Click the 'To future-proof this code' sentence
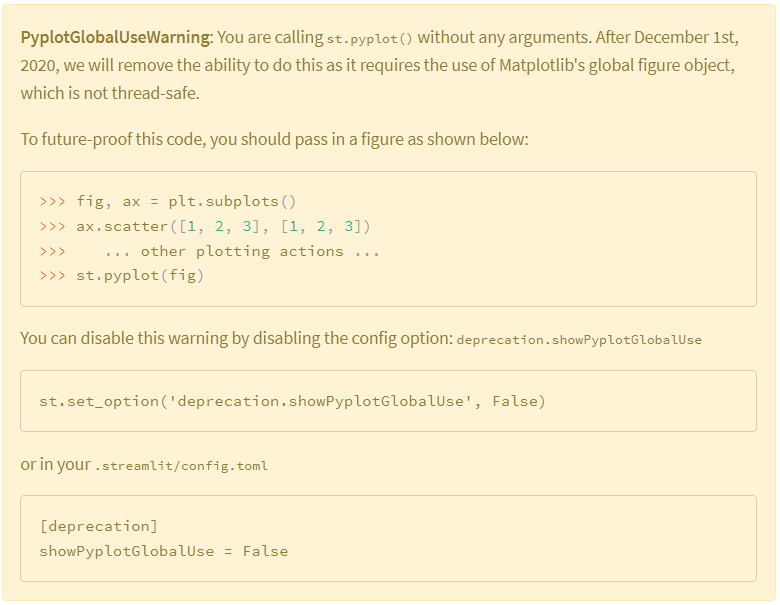Screen dimensions: 780x605 point(275,139)
